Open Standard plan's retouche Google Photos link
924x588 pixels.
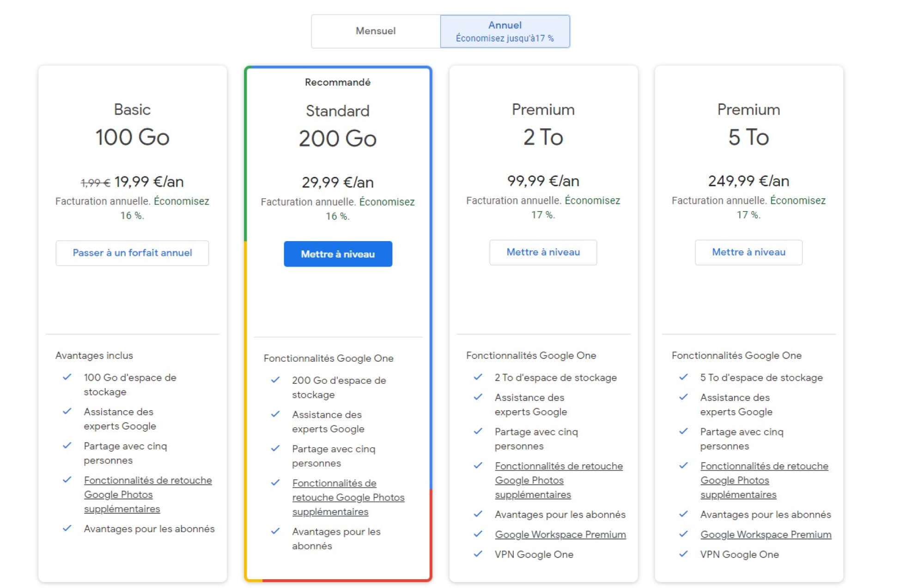348,497
